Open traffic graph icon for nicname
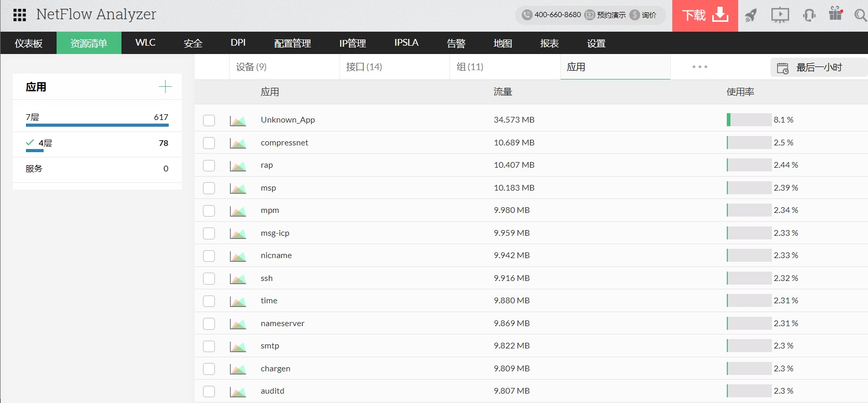The height and width of the screenshot is (403, 868). 238,256
